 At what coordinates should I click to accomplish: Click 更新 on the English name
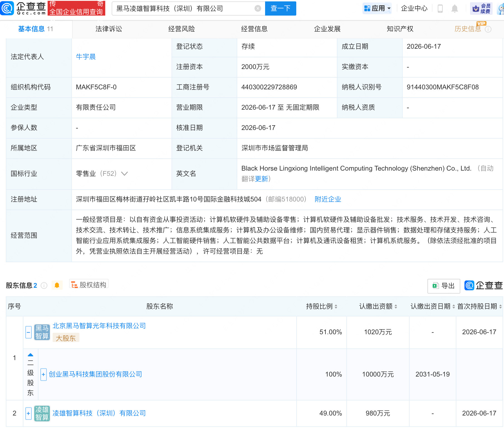click(x=261, y=179)
